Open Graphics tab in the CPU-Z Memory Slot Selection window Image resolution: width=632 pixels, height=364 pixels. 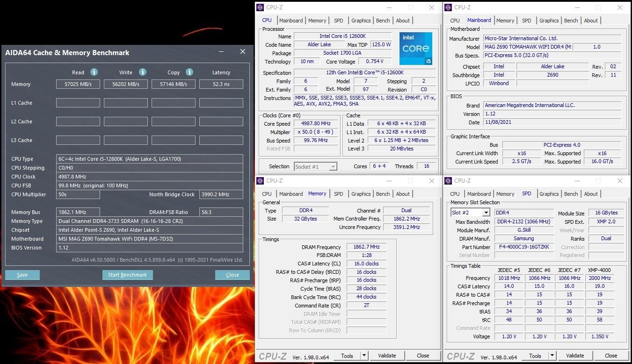tap(549, 194)
